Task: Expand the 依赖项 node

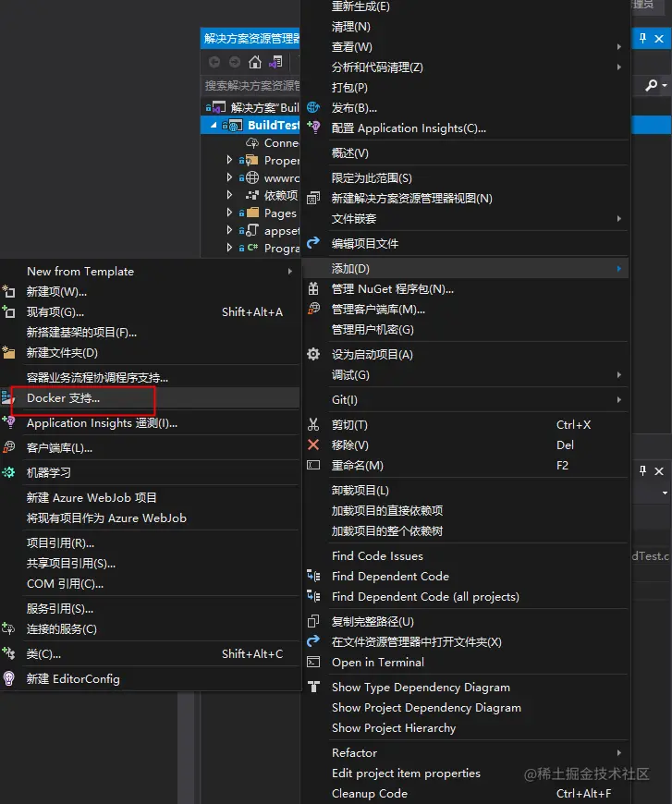Action: [229, 195]
